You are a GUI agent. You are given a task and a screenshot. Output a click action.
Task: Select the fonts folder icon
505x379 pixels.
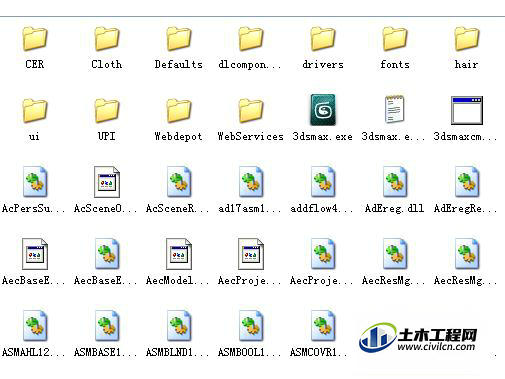[395, 39]
